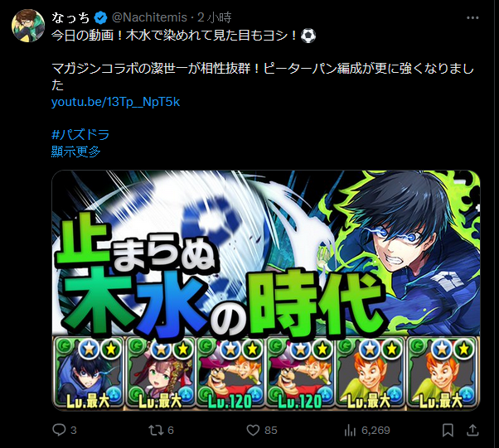The height and width of the screenshot is (448, 499).
Task: Click the blue-haired Isagi team card
Action: point(88,373)
